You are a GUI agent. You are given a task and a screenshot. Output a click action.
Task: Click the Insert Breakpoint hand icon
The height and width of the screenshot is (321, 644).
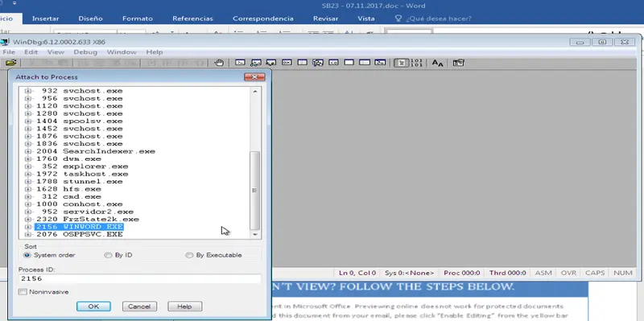(x=219, y=63)
